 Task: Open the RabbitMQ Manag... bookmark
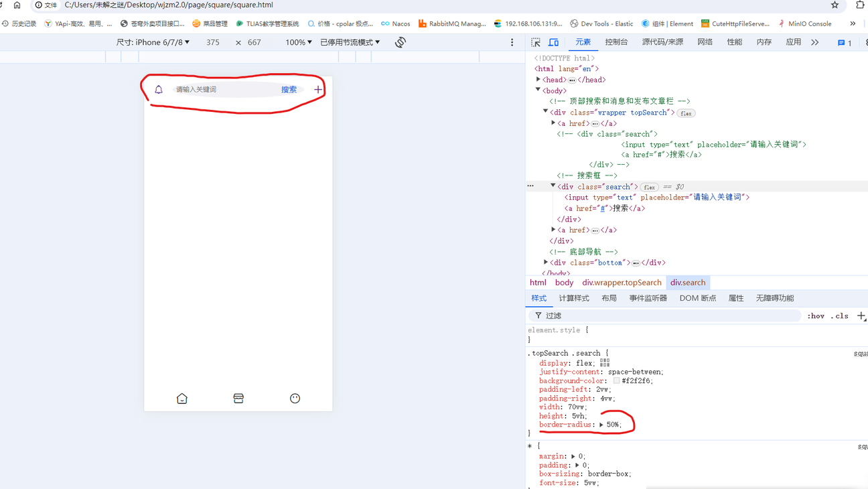pos(452,23)
